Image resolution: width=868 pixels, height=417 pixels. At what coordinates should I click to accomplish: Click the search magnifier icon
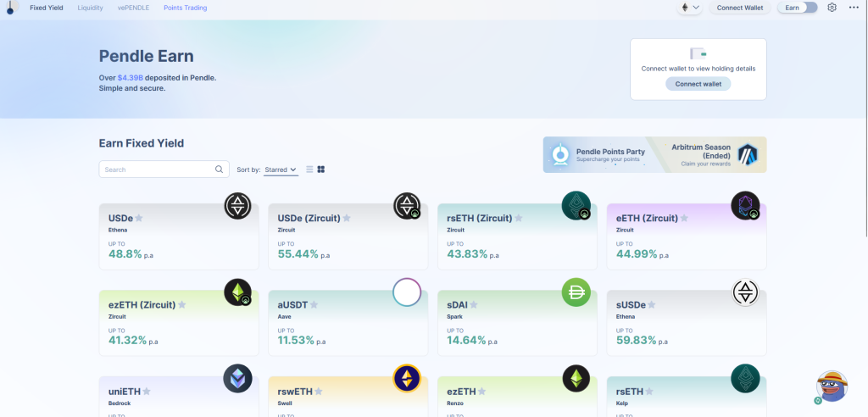220,170
